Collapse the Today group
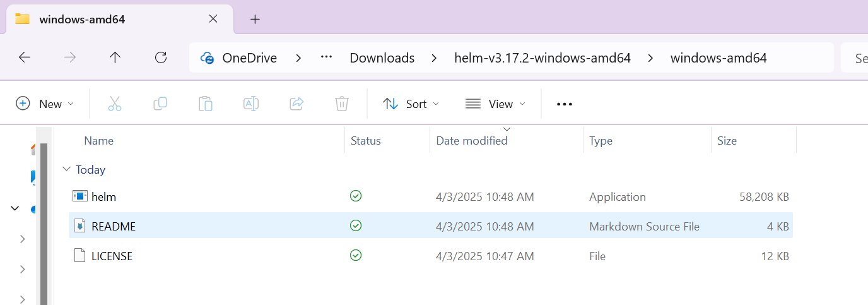The width and height of the screenshot is (868, 305). click(66, 169)
